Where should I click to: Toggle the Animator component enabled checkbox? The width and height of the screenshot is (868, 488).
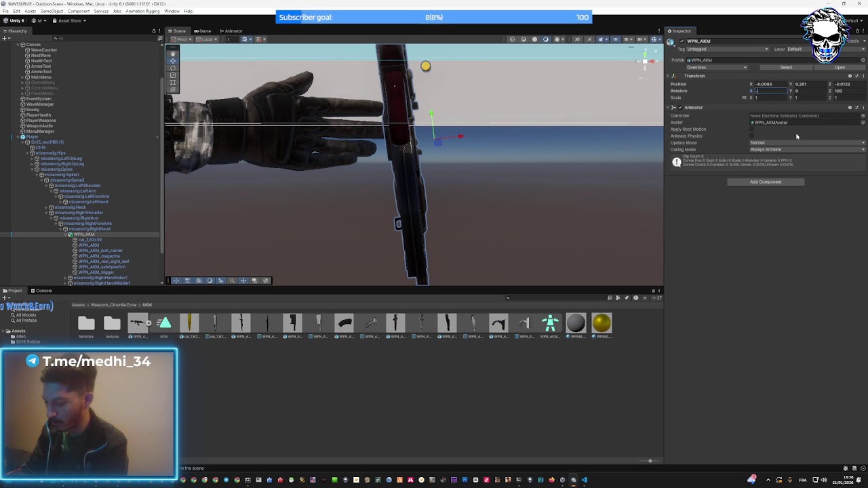tap(680, 108)
